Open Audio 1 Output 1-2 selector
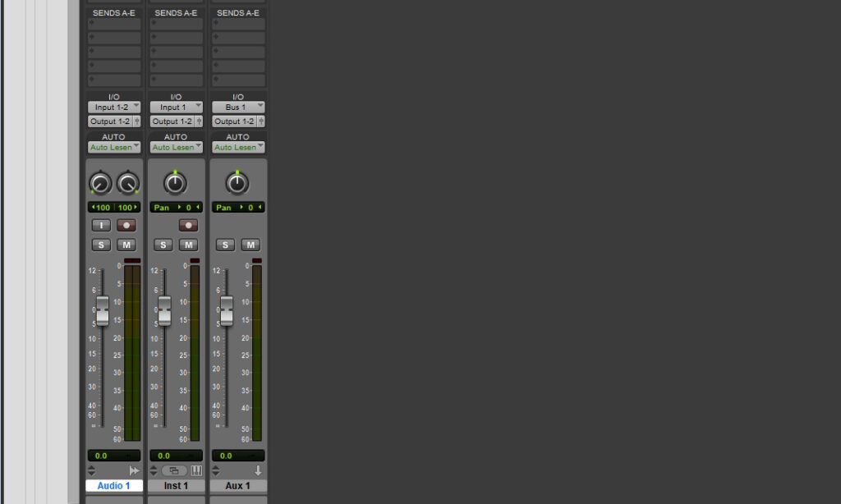 point(111,121)
